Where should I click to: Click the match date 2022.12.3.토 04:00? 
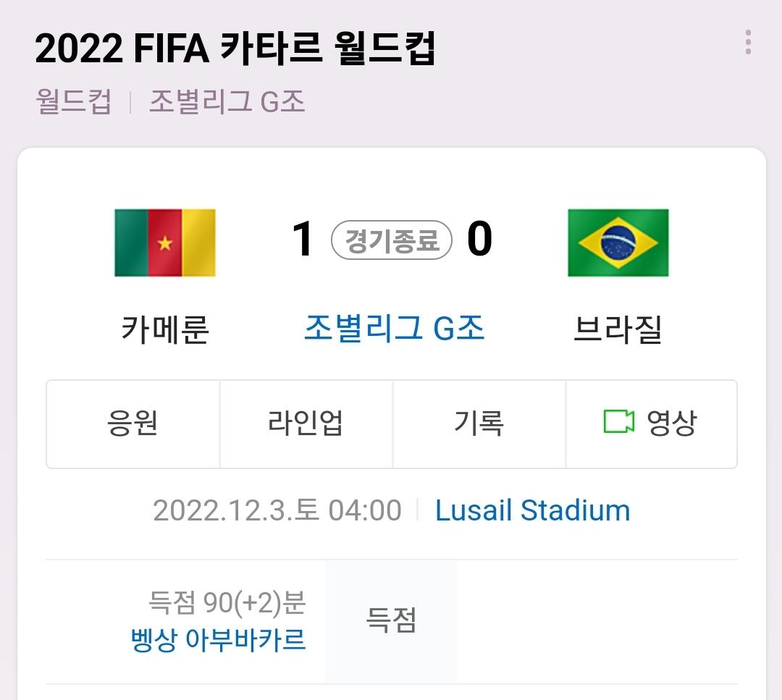coord(277,510)
